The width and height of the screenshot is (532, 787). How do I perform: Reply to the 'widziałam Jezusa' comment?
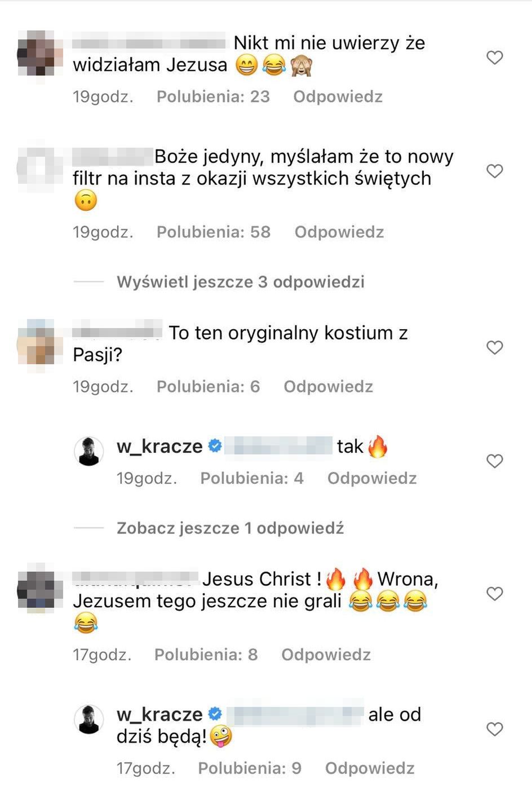(338, 96)
